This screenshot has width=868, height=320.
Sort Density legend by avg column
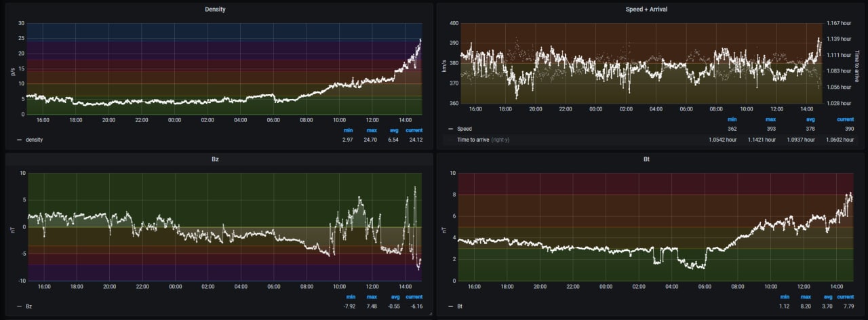393,130
